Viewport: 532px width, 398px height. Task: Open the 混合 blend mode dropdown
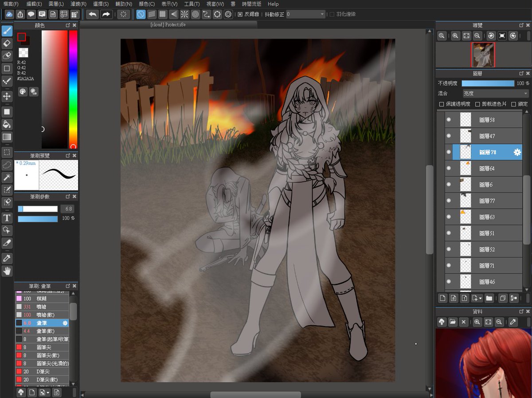[496, 94]
